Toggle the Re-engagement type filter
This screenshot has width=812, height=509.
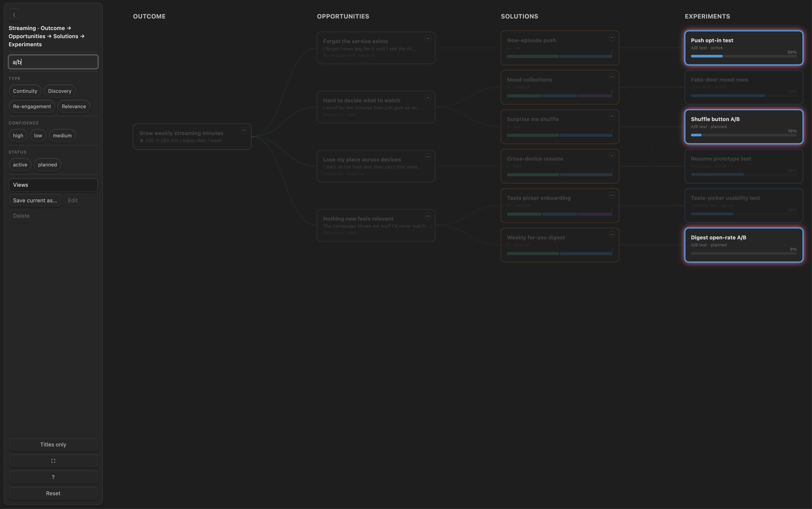point(32,106)
